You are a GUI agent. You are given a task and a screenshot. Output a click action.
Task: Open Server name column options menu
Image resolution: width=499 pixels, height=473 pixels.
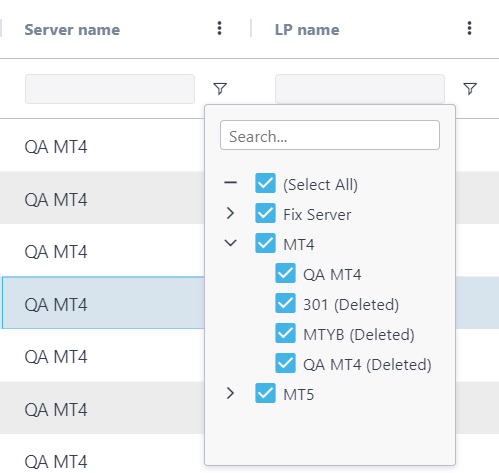[219, 28]
